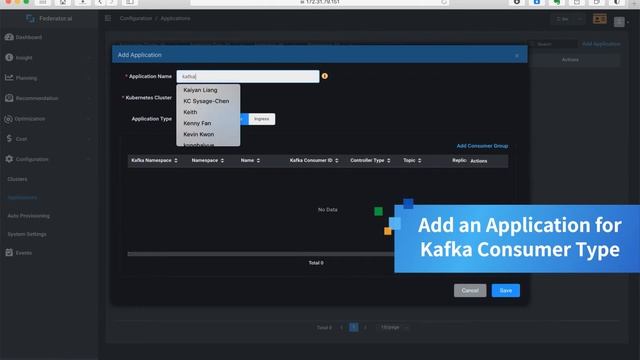Open Clusters under Configuration
Viewport: 640px width, 360px height.
pos(17,179)
